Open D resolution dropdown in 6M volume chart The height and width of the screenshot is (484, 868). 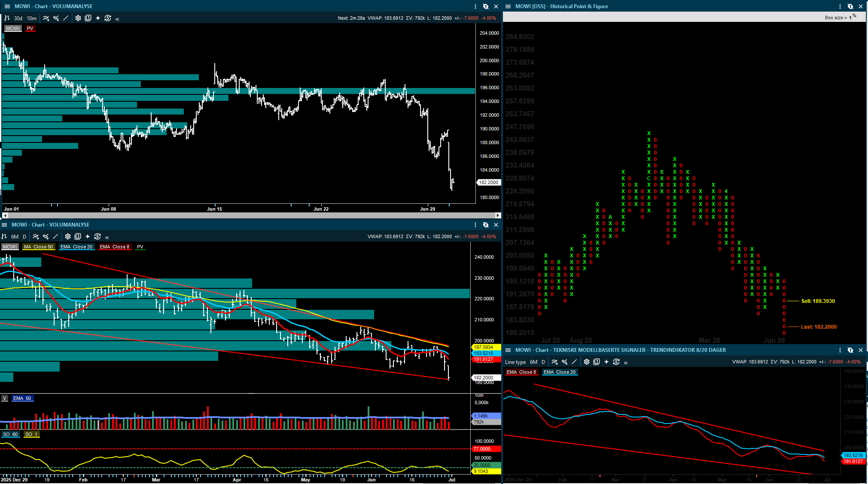(24, 236)
